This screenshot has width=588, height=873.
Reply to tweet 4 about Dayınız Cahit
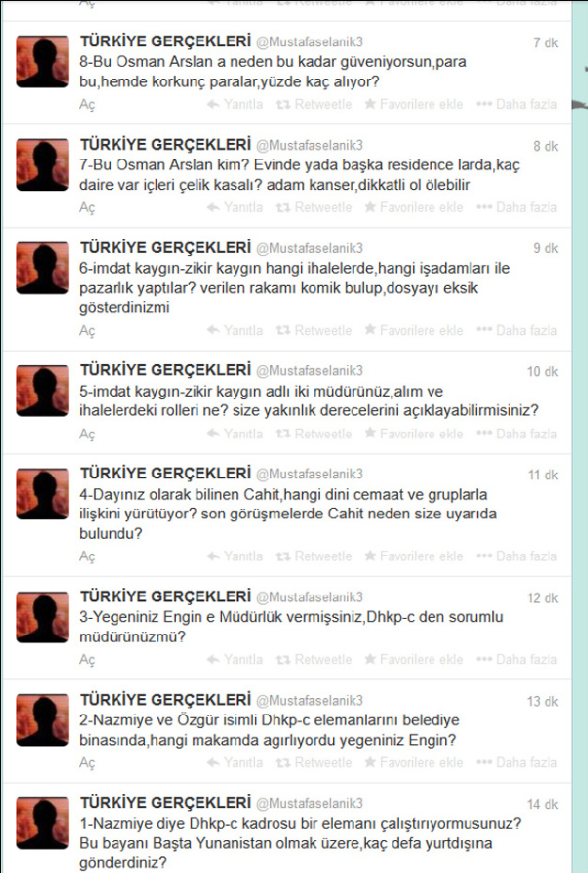[234, 556]
